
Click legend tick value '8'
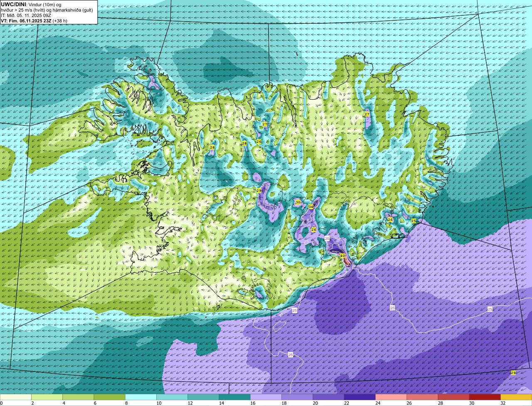(126, 403)
